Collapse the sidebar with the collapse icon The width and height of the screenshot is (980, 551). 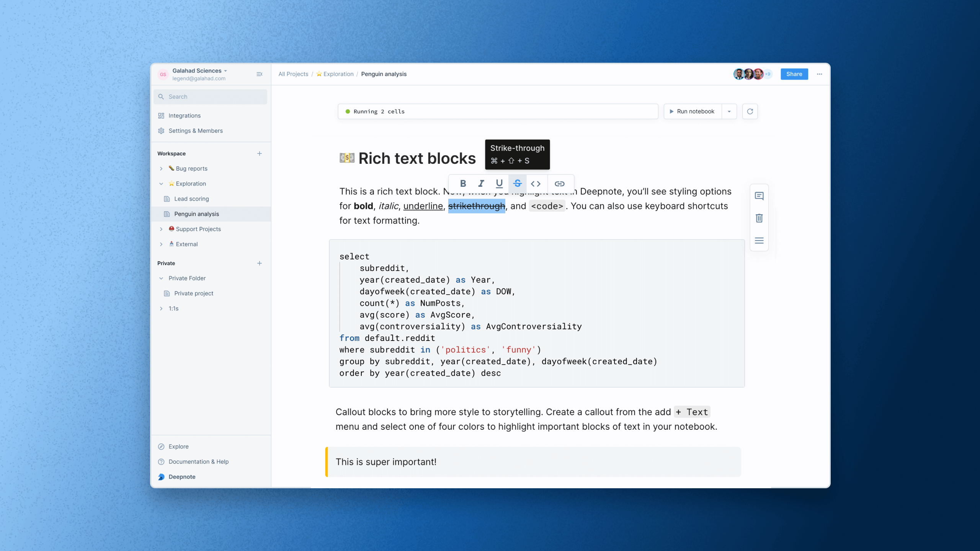click(260, 74)
